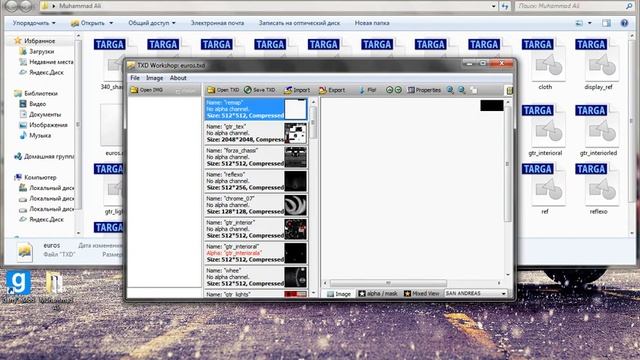Select reflexo TARGA file in Explorer
640x360 pixels.
(x=598, y=190)
